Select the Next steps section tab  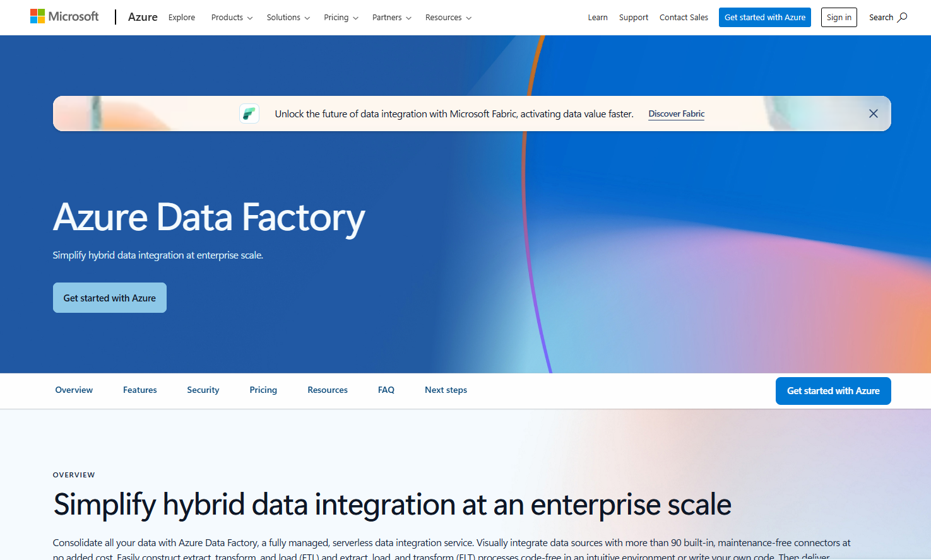click(446, 390)
